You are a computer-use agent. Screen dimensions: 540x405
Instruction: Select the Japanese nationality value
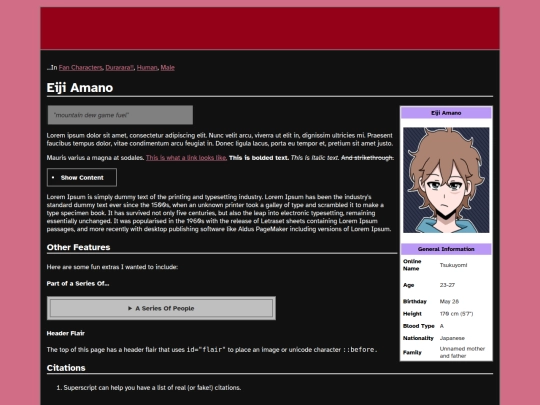(x=452, y=338)
